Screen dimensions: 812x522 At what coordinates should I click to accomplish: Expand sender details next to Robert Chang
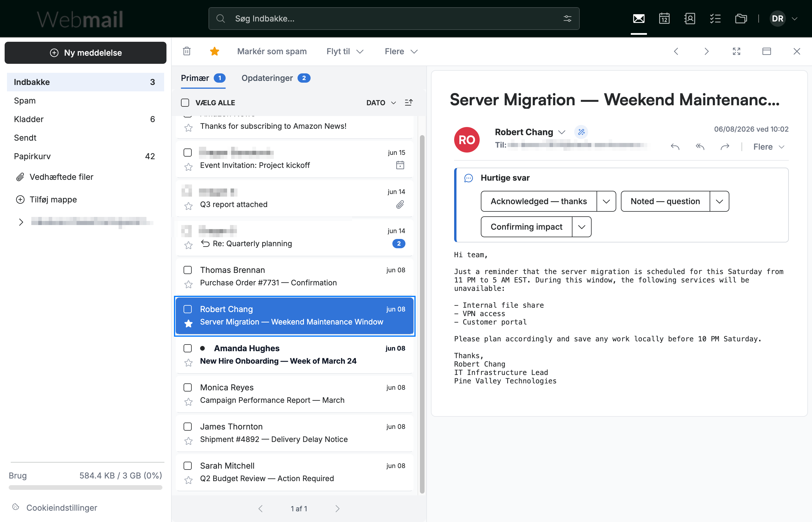(x=562, y=132)
